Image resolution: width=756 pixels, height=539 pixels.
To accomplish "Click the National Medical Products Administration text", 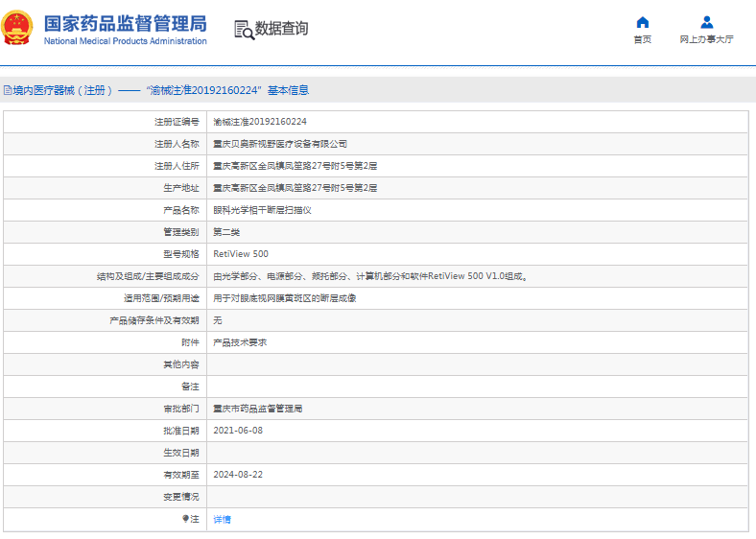I will [x=125, y=41].
